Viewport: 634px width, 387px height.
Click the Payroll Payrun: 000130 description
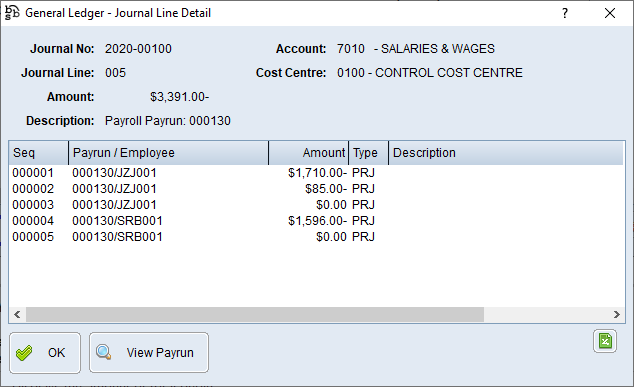coord(168,121)
